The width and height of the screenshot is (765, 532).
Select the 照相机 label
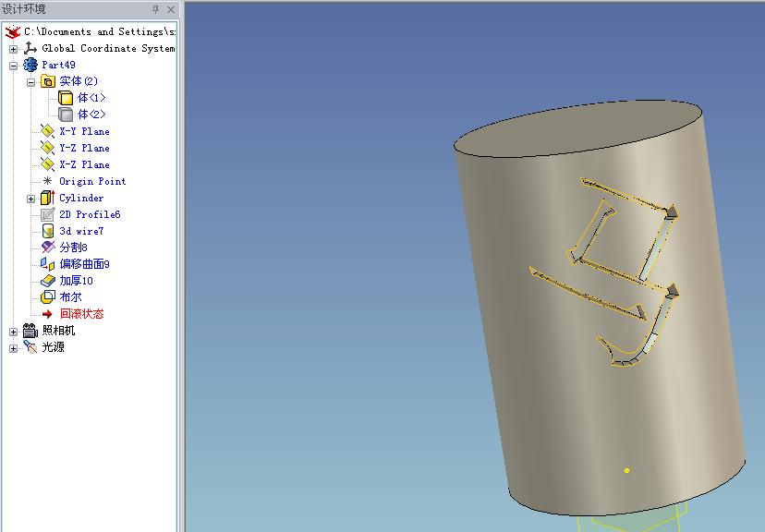pyautogui.click(x=58, y=330)
